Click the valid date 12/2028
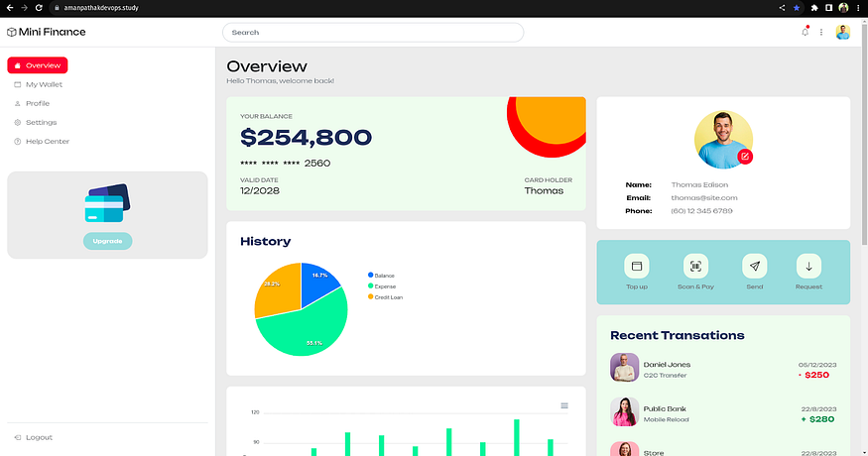Viewport: 868px width, 456px height. [260, 191]
